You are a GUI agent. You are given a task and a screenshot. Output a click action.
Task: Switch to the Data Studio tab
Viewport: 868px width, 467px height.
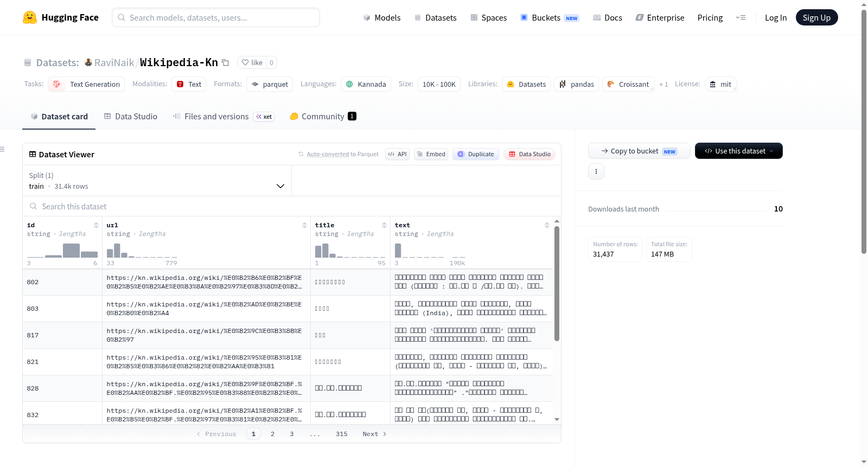pyautogui.click(x=130, y=117)
